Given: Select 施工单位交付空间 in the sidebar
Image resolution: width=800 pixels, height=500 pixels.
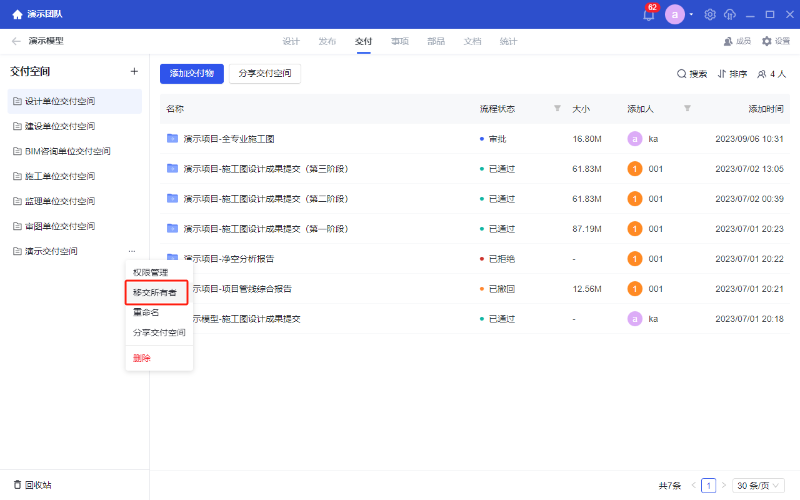Looking at the screenshot, I should pyautogui.click(x=74, y=176).
